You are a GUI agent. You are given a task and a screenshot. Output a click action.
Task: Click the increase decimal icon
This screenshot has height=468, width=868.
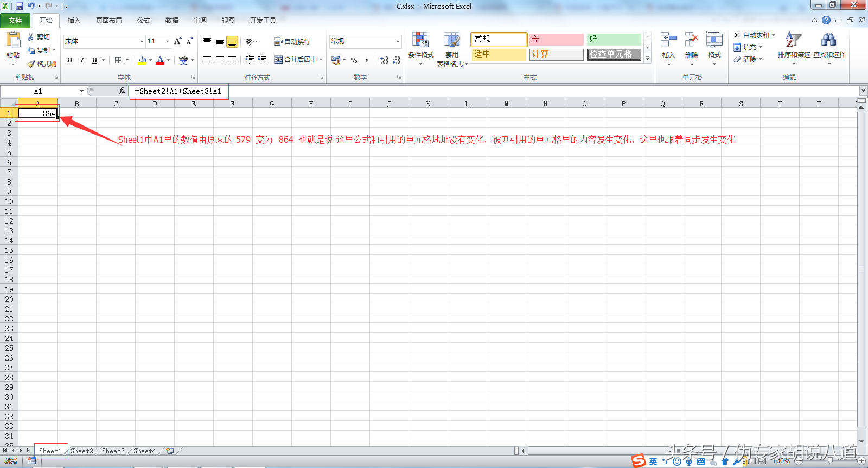(x=384, y=60)
